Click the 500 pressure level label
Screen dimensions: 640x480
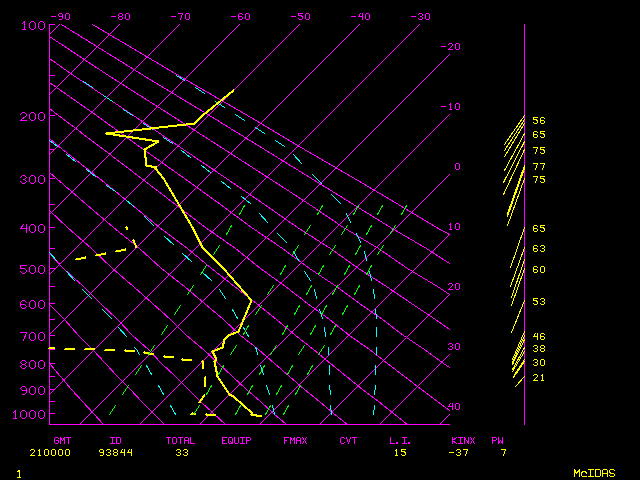[33, 269]
